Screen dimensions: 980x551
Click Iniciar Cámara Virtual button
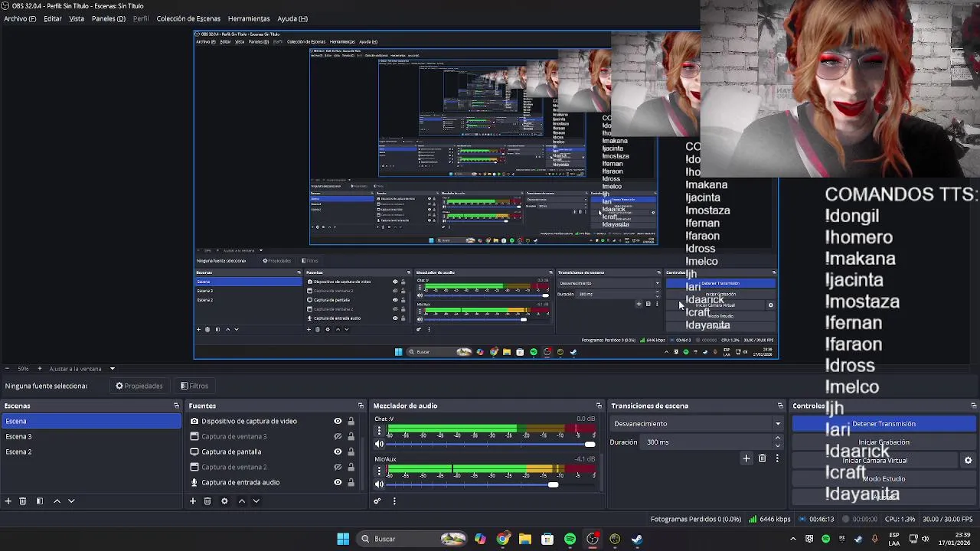click(x=875, y=461)
